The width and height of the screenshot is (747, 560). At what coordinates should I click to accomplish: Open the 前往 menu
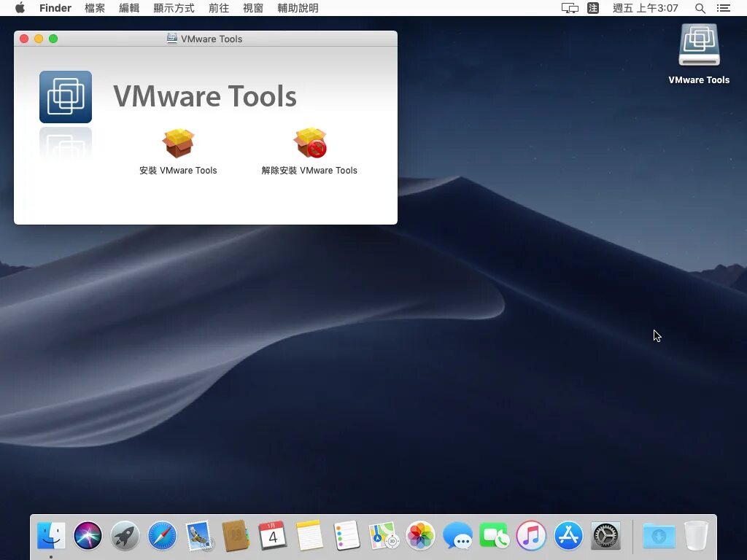[219, 8]
